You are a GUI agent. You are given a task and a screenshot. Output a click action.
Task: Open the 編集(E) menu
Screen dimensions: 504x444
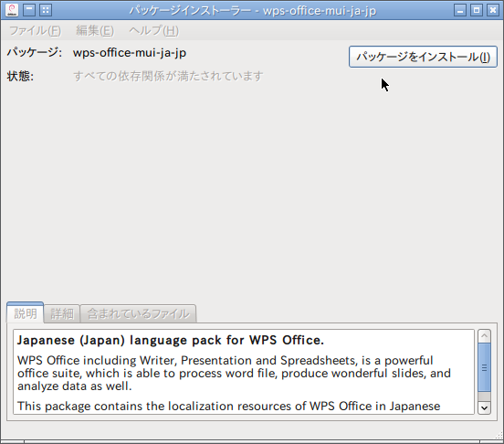95,31
